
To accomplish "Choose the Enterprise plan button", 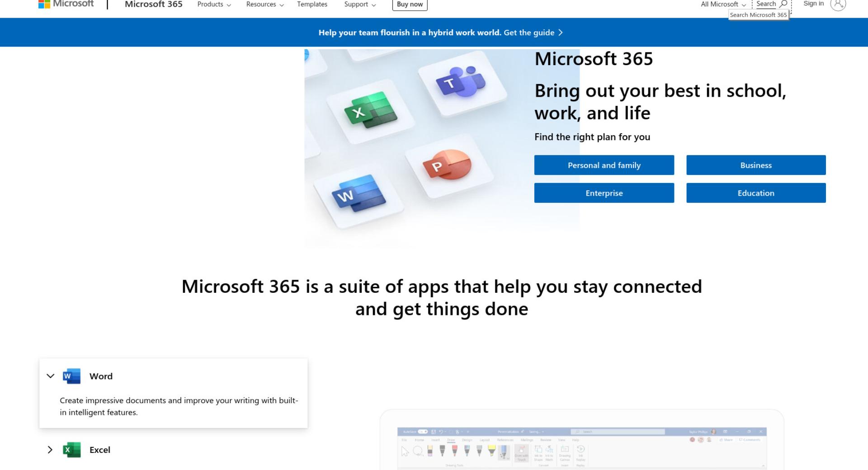I will pyautogui.click(x=604, y=193).
